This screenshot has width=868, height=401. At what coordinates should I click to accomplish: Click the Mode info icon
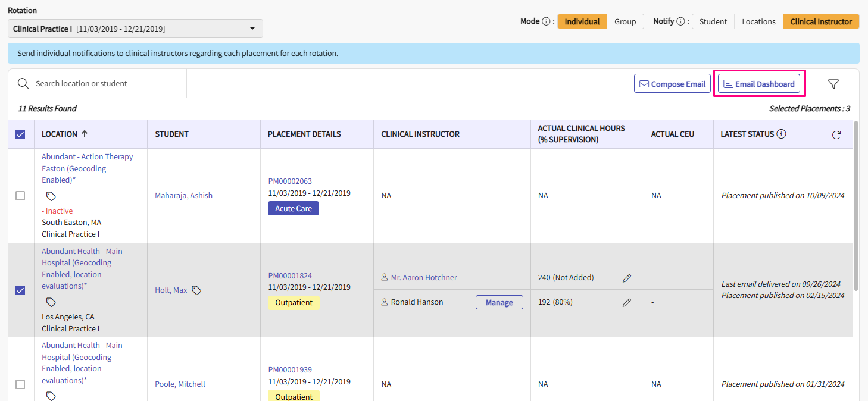click(546, 21)
